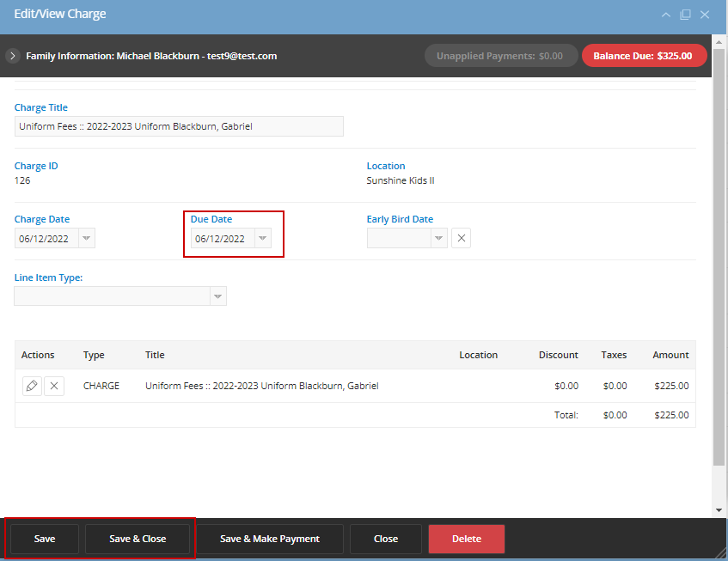Click Save & Make Payment
Viewport: 728px width, 561px height.
coord(270,539)
